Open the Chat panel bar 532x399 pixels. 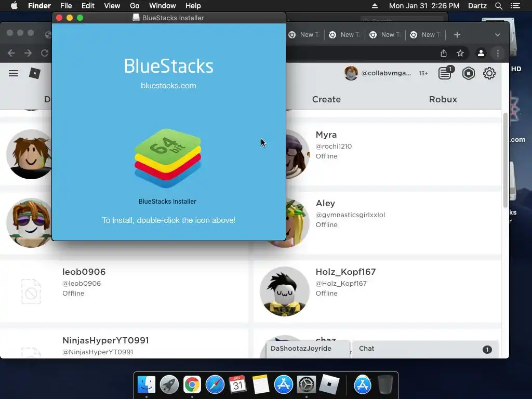pos(425,349)
